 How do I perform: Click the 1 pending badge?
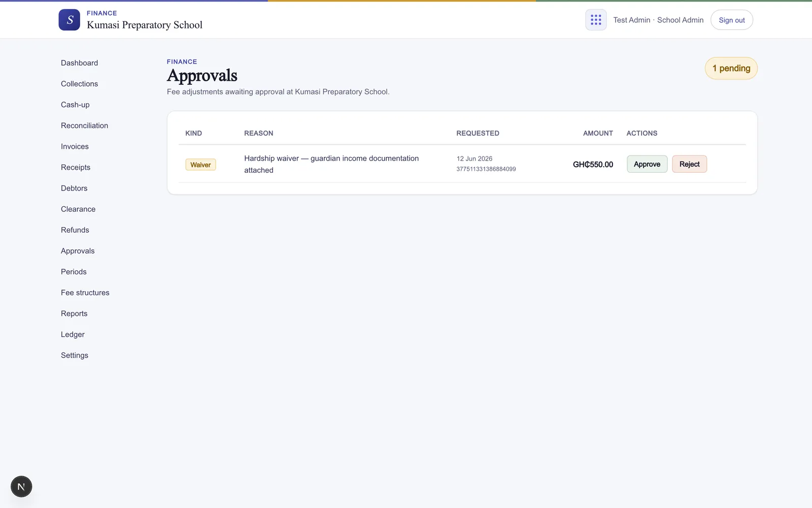point(731,68)
